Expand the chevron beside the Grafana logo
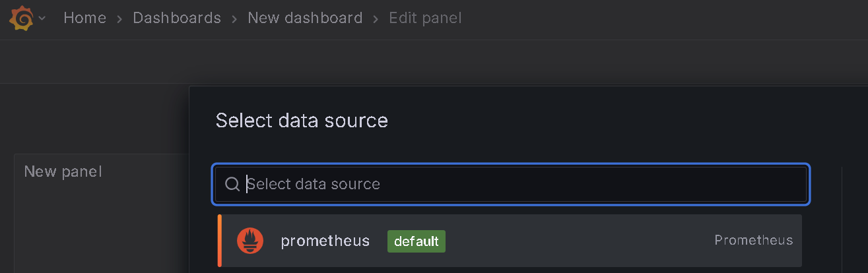Image resolution: width=868 pixels, height=273 pixels. (x=42, y=18)
